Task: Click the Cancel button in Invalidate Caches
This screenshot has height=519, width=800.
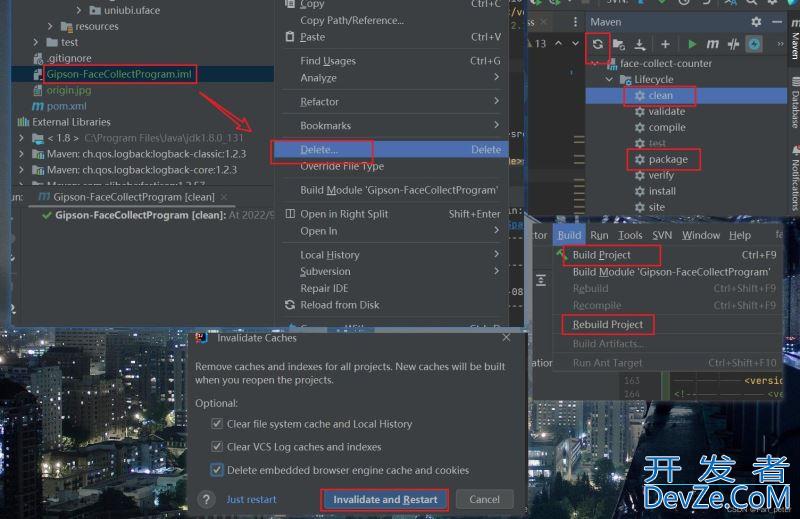Action: [x=485, y=500]
